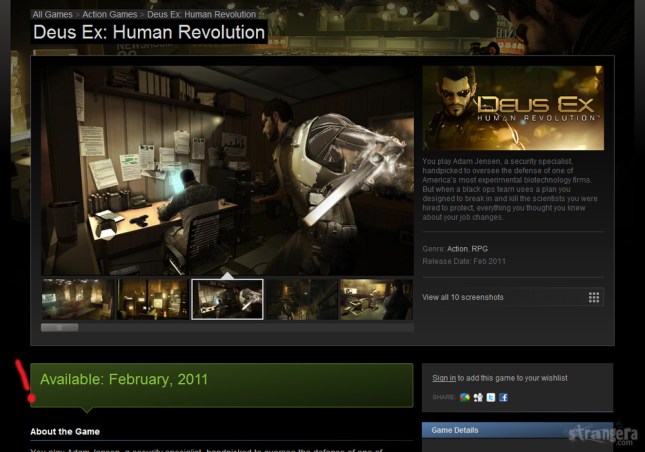This screenshot has width=645, height=452.
Task: Go to the Action Games breadcrumb
Action: (x=109, y=14)
